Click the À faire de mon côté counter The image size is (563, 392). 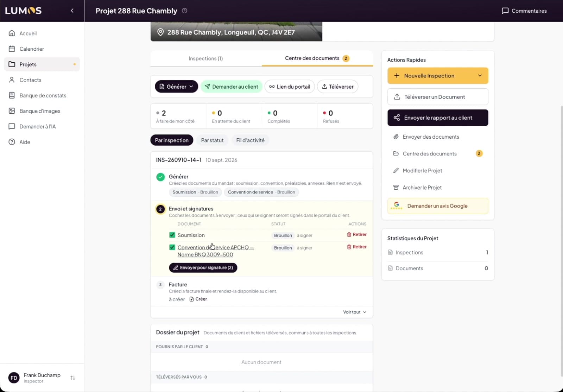[x=178, y=116]
